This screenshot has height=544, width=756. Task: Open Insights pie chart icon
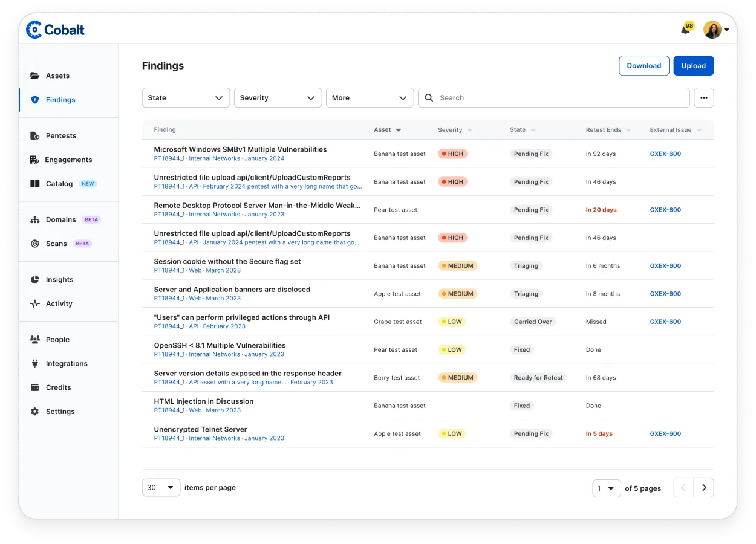35,280
